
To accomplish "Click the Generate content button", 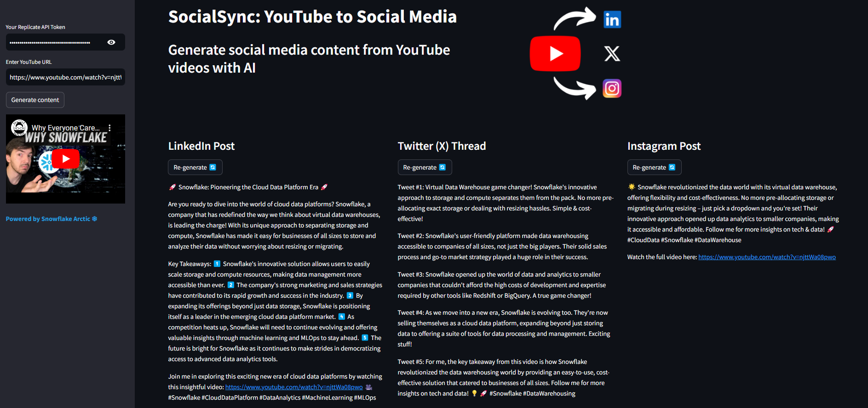I will coord(35,100).
